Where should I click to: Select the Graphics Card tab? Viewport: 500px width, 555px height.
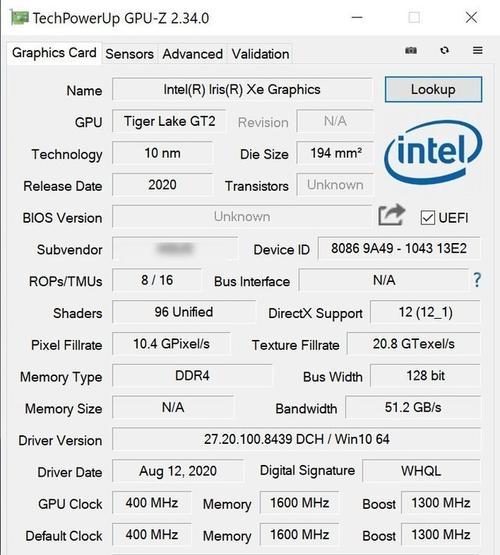[x=54, y=53]
